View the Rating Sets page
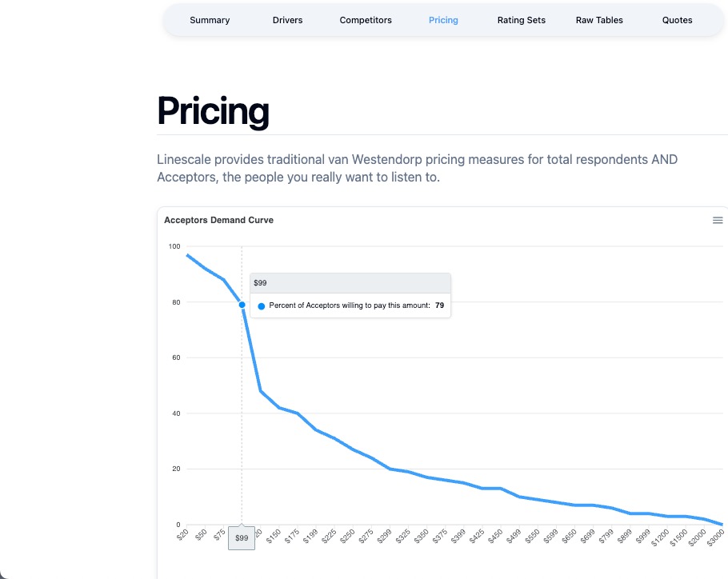The image size is (728, 579). (522, 20)
